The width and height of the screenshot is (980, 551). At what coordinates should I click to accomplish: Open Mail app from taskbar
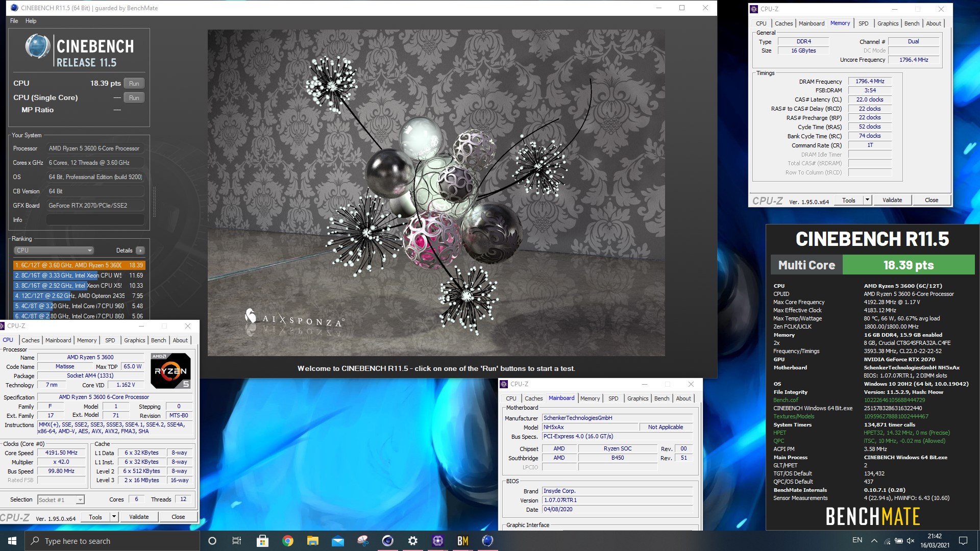coord(338,541)
